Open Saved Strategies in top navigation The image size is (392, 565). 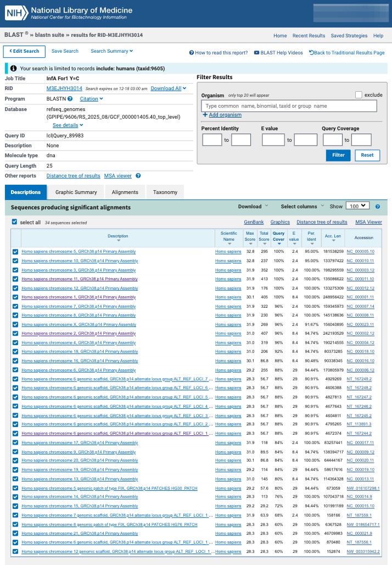tap(349, 36)
